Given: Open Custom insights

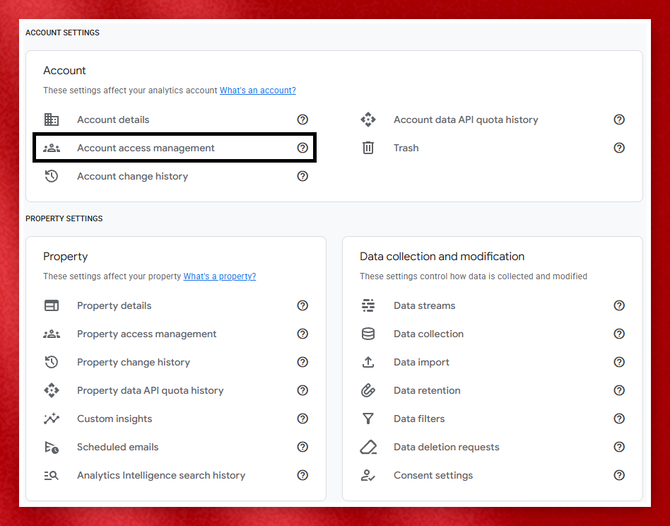Looking at the screenshot, I should point(115,418).
